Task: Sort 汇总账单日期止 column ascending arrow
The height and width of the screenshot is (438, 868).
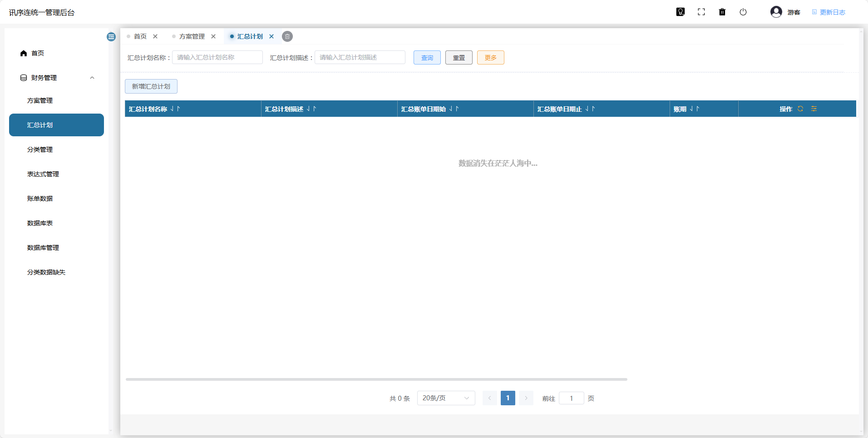Action: click(593, 109)
